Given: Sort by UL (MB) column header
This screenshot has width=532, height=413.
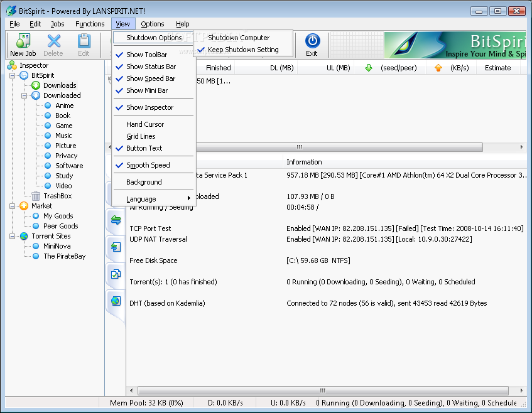Looking at the screenshot, I should click(x=326, y=68).
